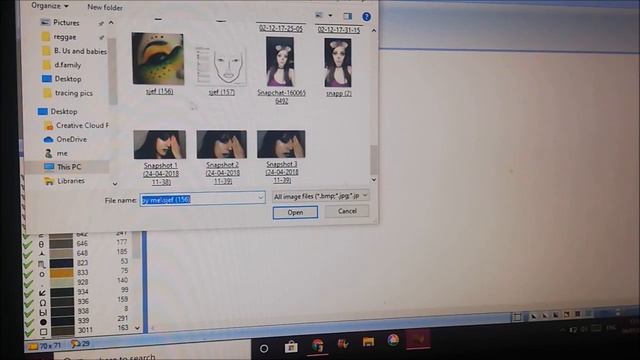The width and height of the screenshot is (640, 360).
Task: Open the view options dropdown arrow
Action: [330, 16]
